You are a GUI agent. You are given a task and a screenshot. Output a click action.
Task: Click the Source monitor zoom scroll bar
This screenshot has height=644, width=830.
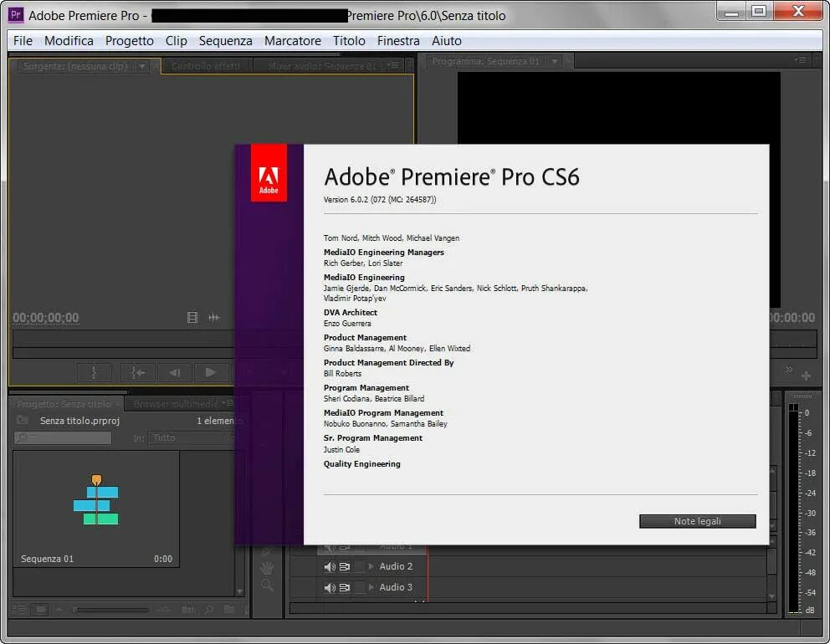(123, 353)
